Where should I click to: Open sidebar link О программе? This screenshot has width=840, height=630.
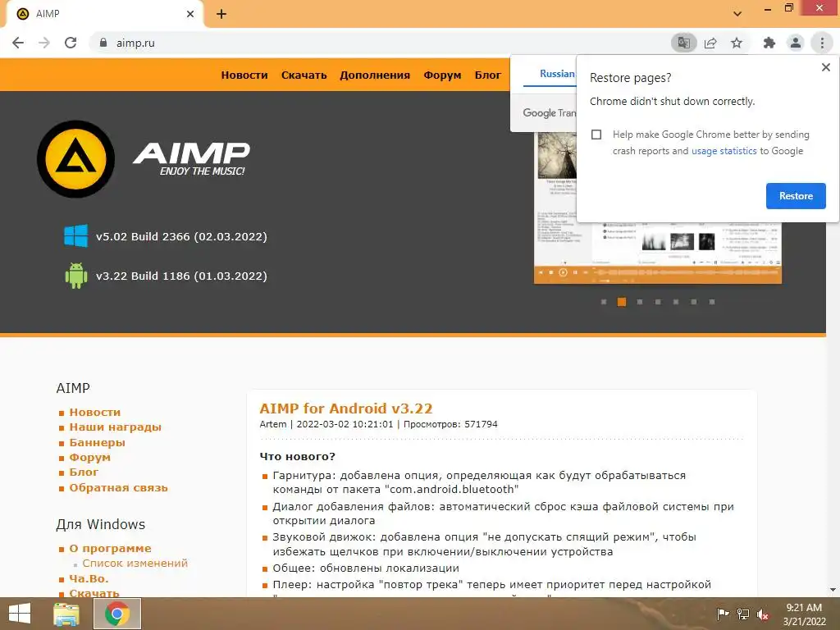110,549
